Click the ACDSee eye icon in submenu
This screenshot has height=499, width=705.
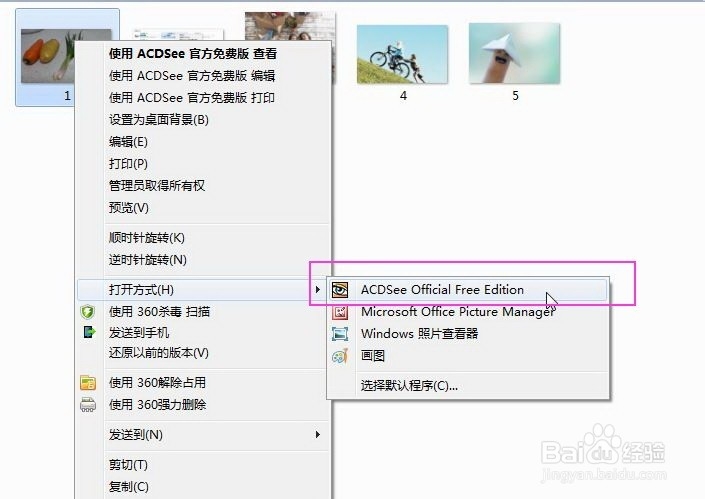click(340, 290)
